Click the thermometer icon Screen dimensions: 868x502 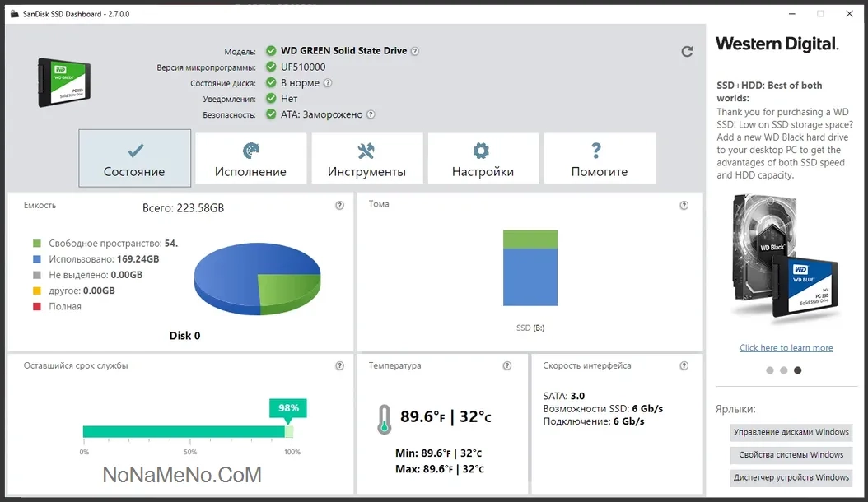point(383,418)
